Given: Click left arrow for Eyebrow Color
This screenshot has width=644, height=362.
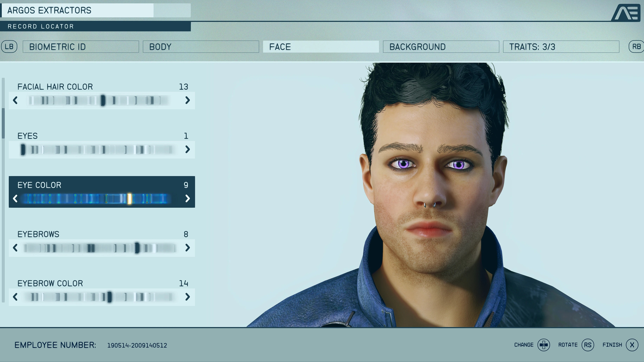Looking at the screenshot, I should tap(15, 297).
